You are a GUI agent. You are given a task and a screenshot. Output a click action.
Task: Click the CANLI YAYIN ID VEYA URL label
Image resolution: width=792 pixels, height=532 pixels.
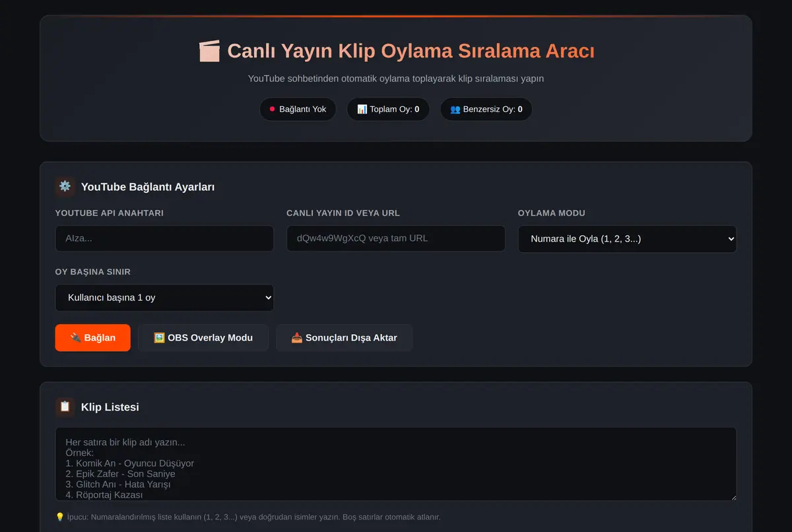343,213
